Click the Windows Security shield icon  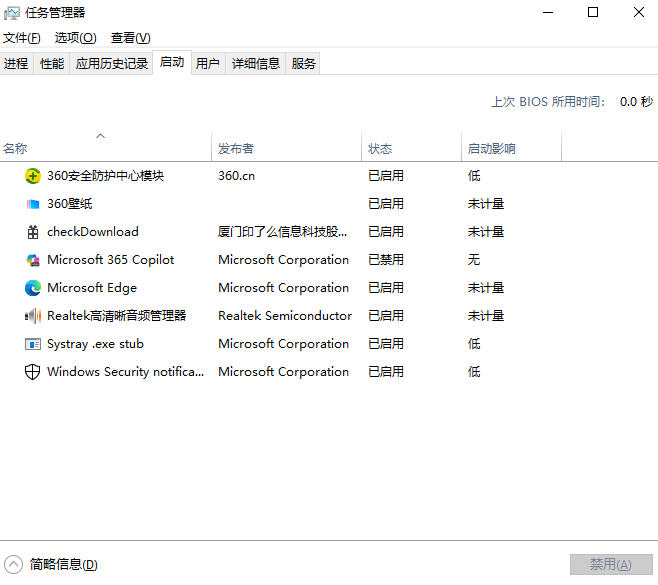coord(33,372)
